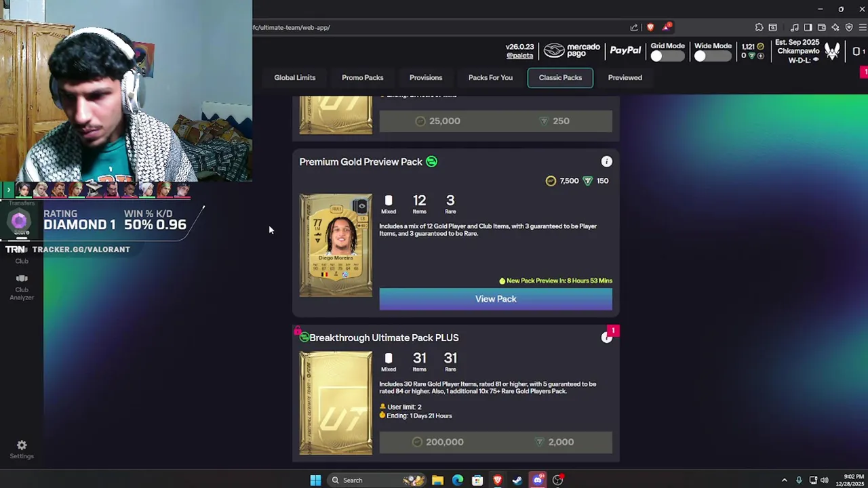The image size is (868, 488).
Task: Buy Breakthrough pack for 2,000 points
Action: [x=554, y=442]
